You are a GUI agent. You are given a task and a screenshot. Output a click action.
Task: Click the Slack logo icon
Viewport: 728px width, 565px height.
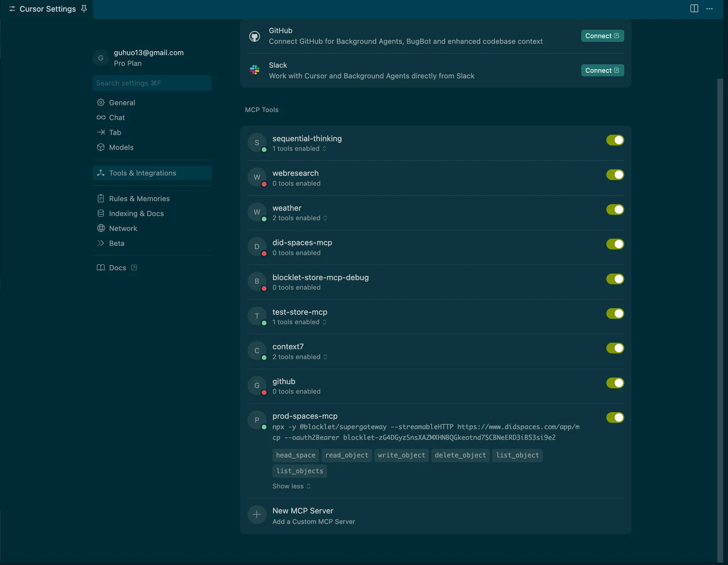(x=255, y=70)
